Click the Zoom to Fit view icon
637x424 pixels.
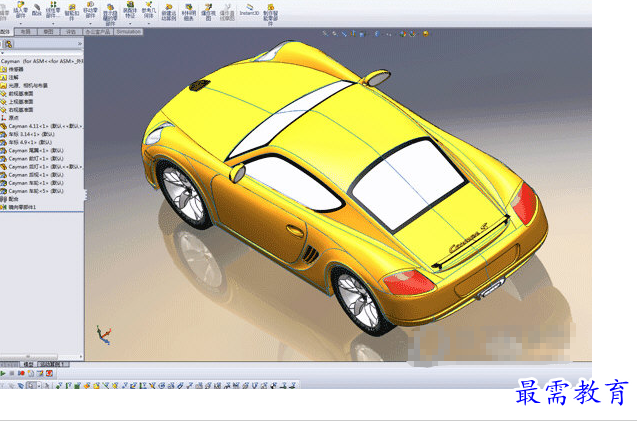325,34
